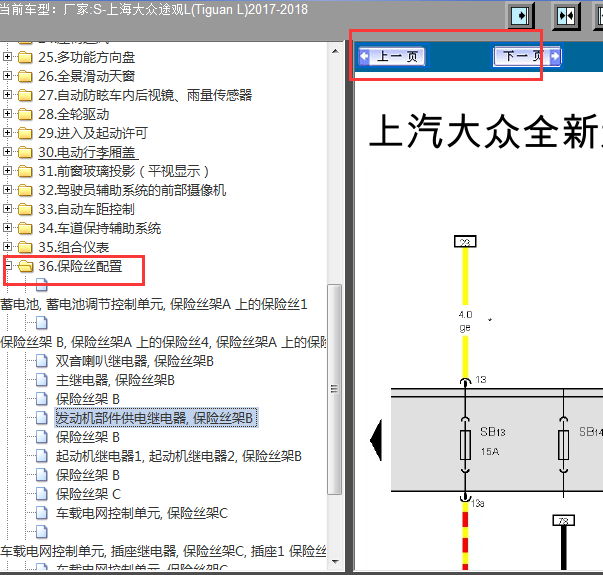Click document icon above 保险丝架 B, 保险丝架A entry
Viewport: 603px width, 575px height.
pyautogui.click(x=42, y=323)
